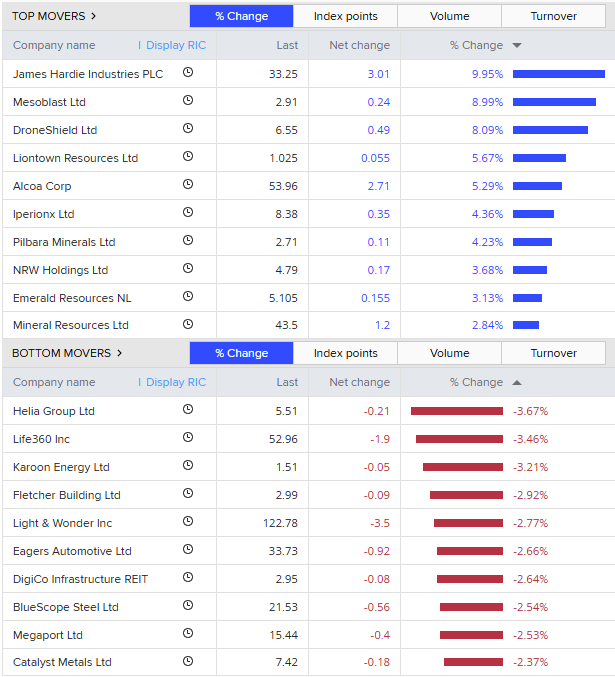The width and height of the screenshot is (615, 677).
Task: Click the clock icon next to Life360 Inc
Action: [188, 438]
